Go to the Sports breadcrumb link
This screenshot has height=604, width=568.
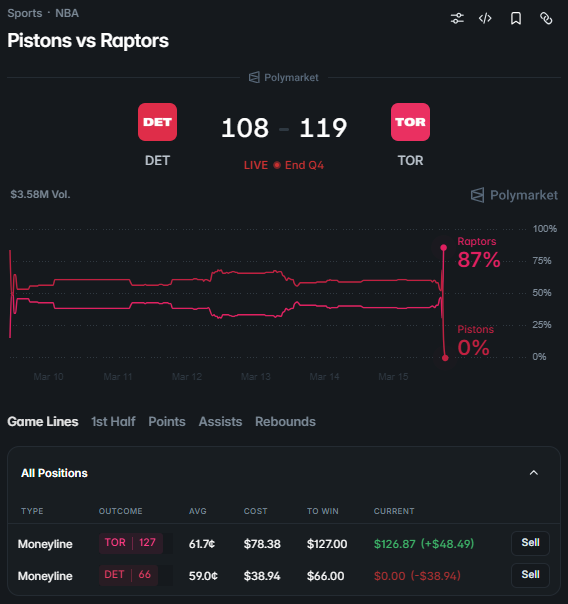[x=25, y=13]
